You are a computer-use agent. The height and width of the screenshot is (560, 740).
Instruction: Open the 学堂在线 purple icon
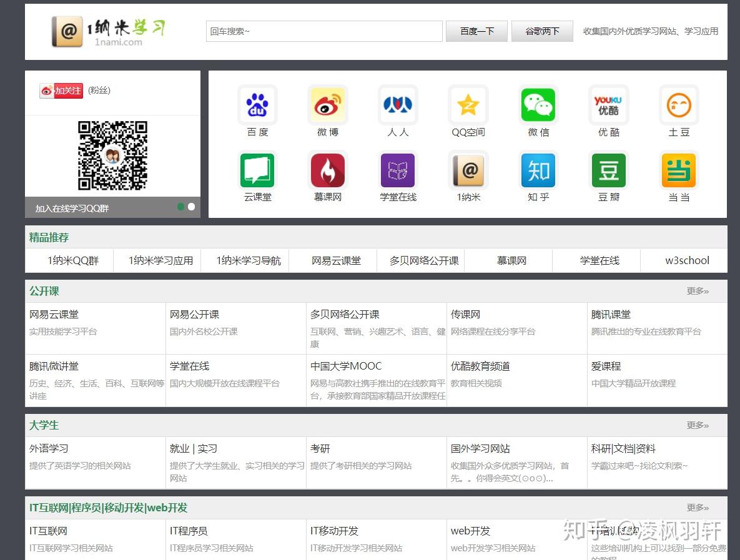click(x=398, y=170)
